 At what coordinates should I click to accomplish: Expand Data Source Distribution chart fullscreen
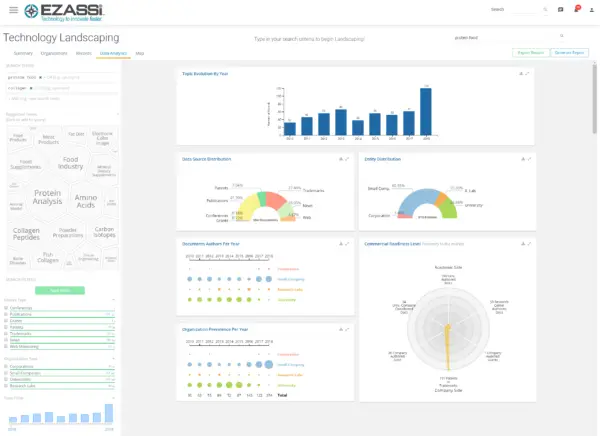coord(347,159)
